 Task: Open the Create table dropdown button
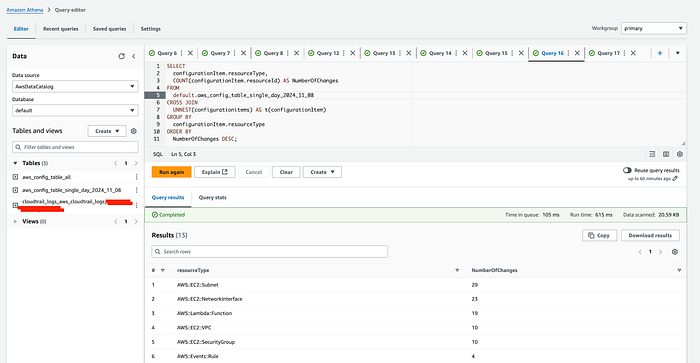click(x=107, y=131)
